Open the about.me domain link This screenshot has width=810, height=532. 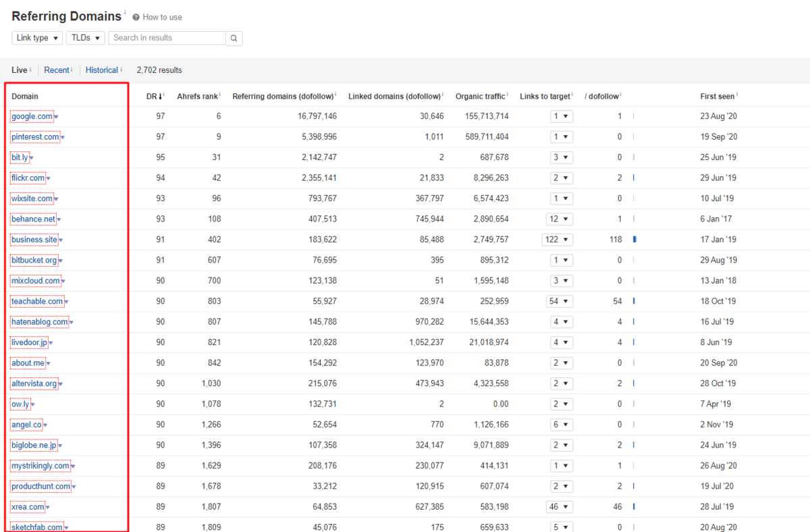pos(28,363)
